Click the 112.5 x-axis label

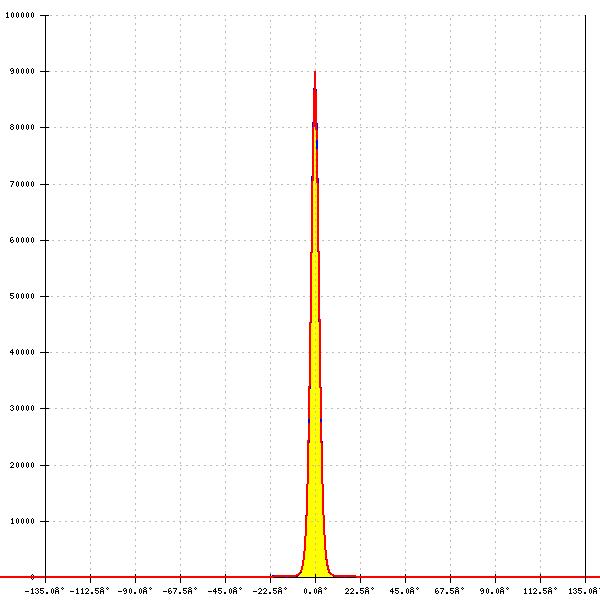click(540, 591)
